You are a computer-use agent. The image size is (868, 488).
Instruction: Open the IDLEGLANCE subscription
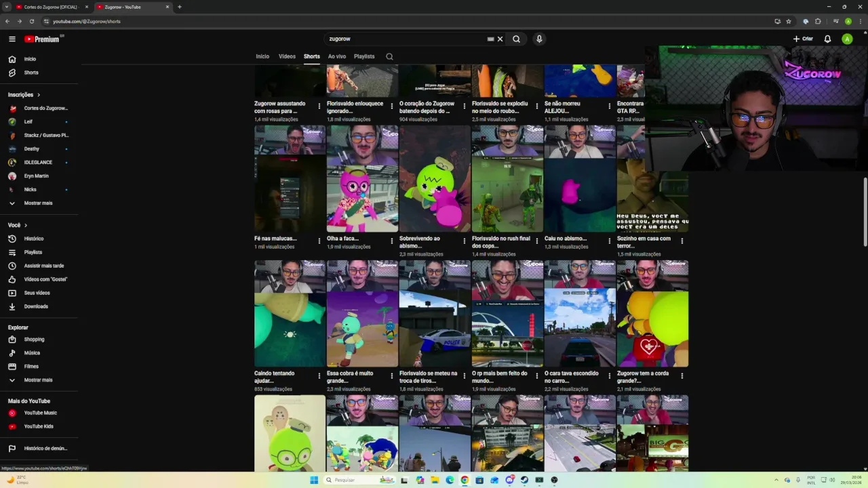click(38, 163)
